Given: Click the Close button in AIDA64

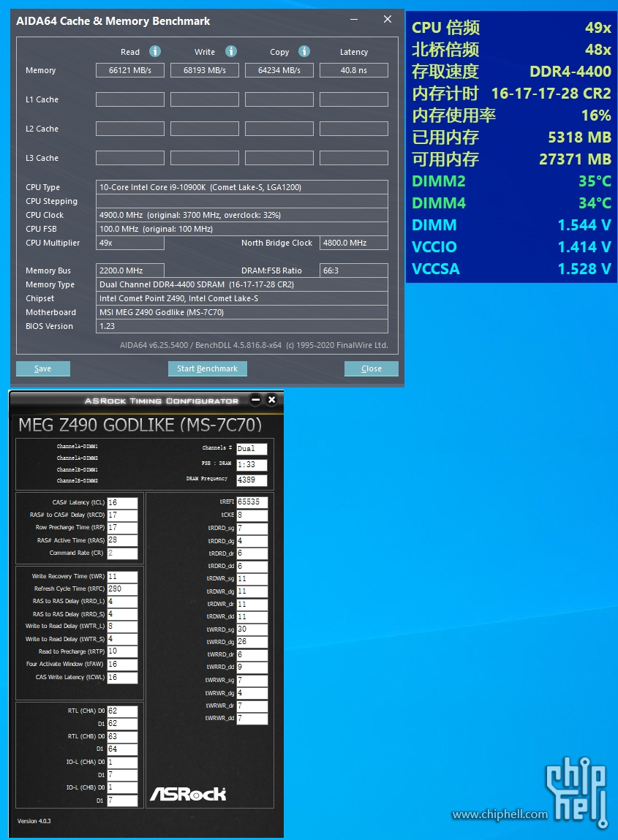Looking at the screenshot, I should (372, 368).
